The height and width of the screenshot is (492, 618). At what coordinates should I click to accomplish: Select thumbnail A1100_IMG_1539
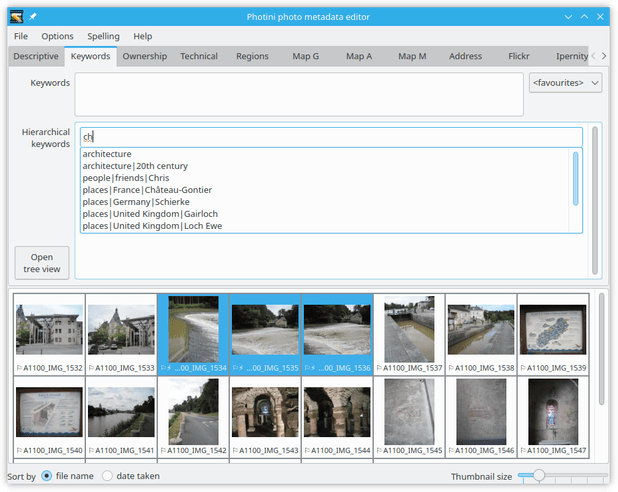[553, 333]
